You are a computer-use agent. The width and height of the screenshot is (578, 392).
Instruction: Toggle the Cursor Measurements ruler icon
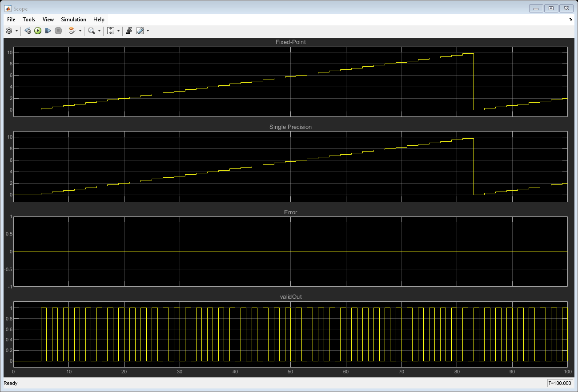[140, 31]
